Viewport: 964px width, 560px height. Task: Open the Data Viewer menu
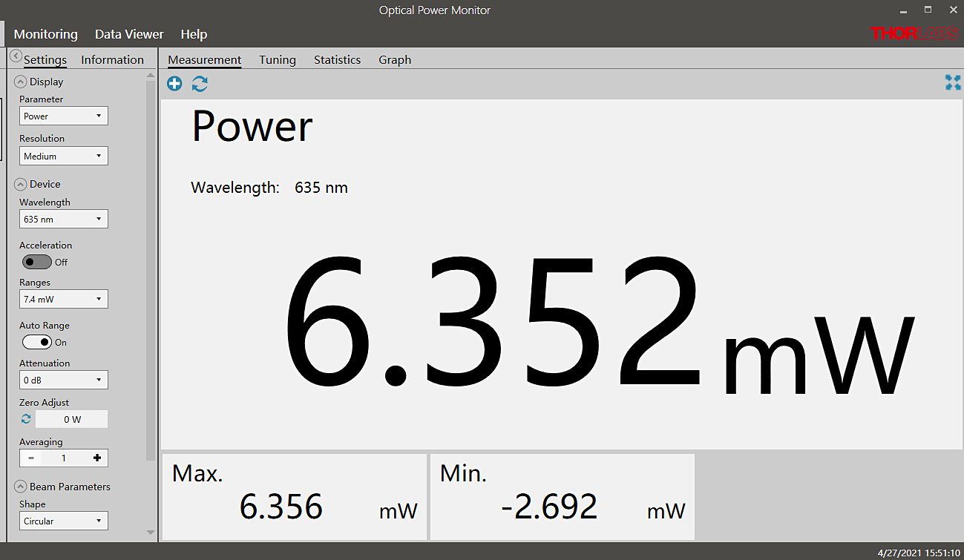tap(129, 34)
